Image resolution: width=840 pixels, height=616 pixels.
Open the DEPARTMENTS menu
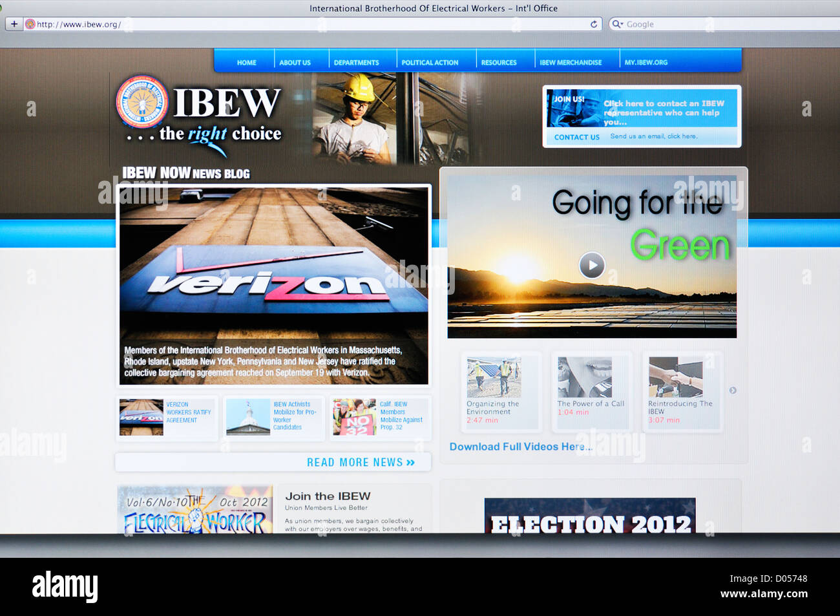356,63
